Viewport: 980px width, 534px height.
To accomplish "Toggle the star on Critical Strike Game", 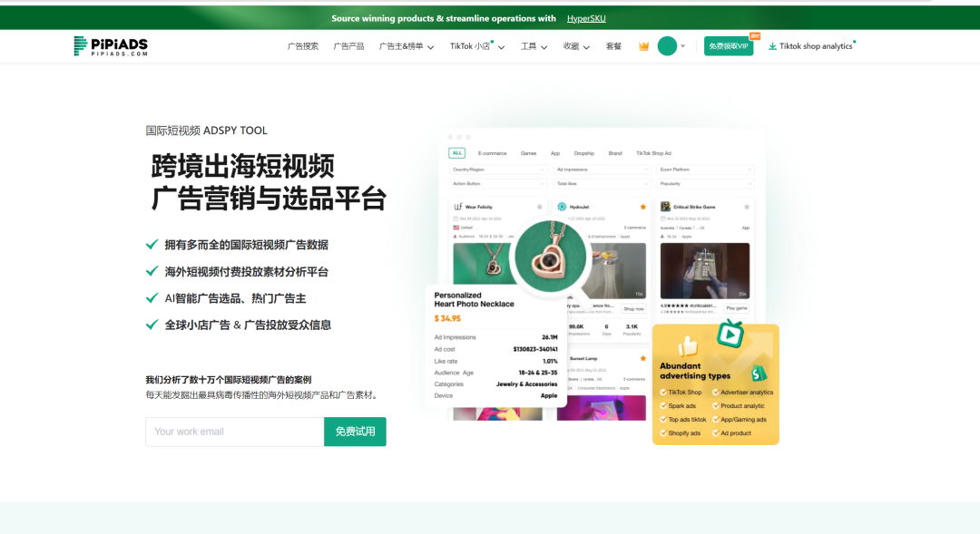I will tap(747, 207).
